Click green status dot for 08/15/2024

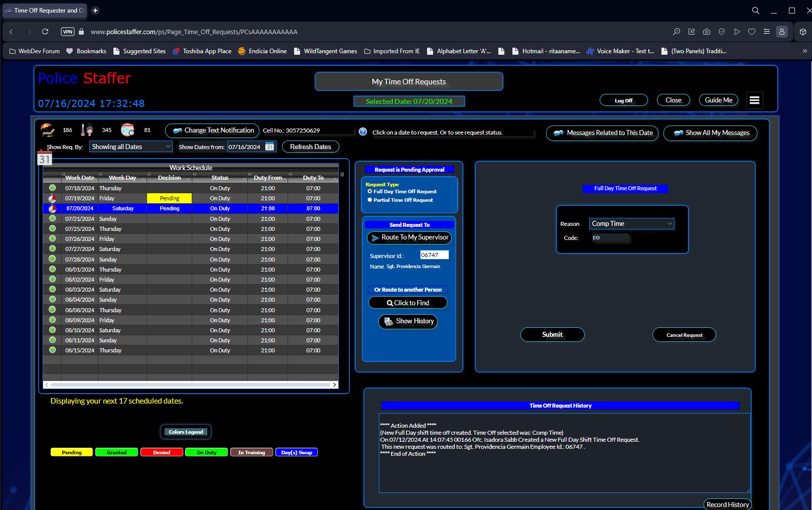coord(52,350)
